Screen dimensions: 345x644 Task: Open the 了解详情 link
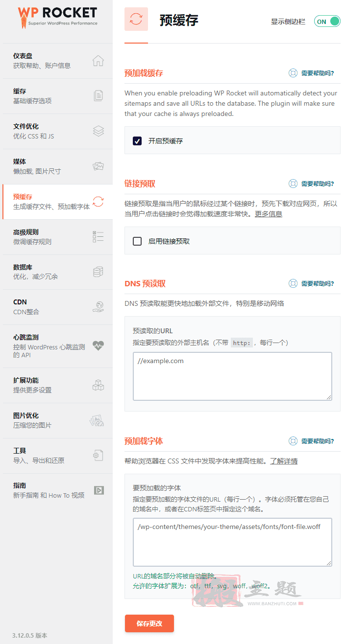(284, 461)
